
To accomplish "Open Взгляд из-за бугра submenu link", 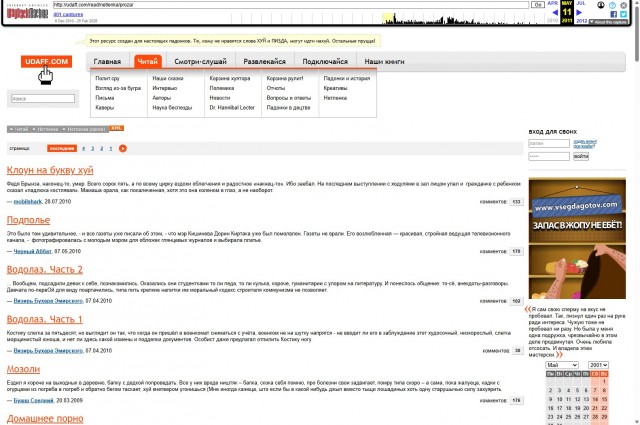I will (x=118, y=88).
